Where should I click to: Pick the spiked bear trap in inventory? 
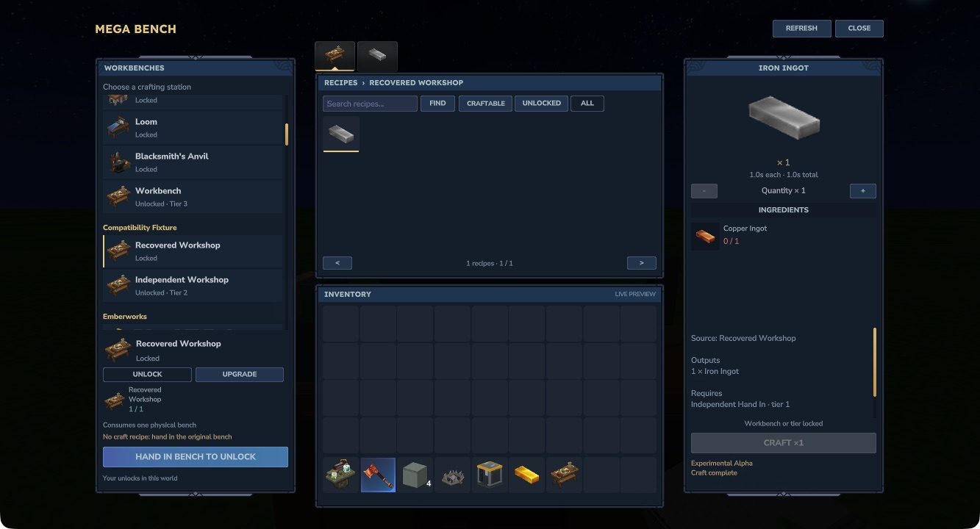tap(452, 475)
